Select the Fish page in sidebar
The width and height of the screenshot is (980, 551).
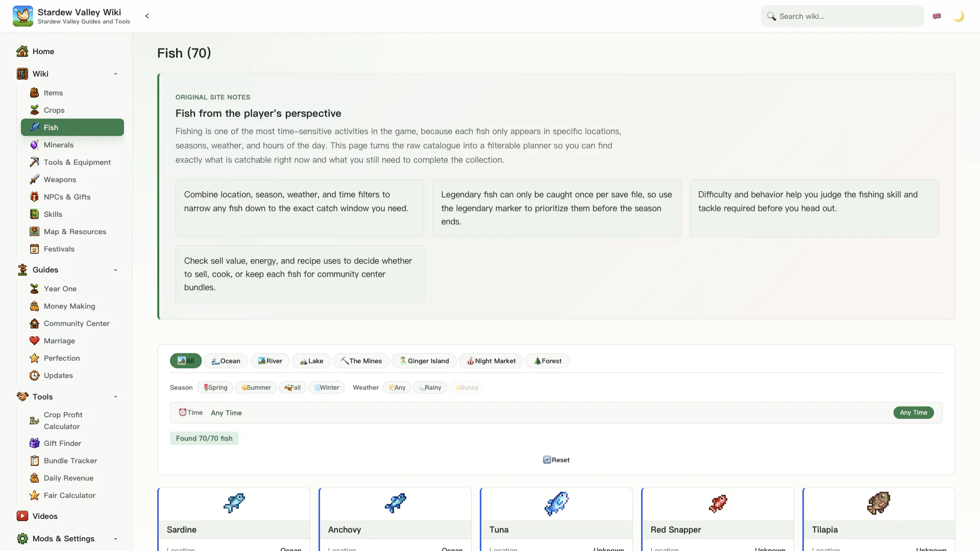(72, 128)
